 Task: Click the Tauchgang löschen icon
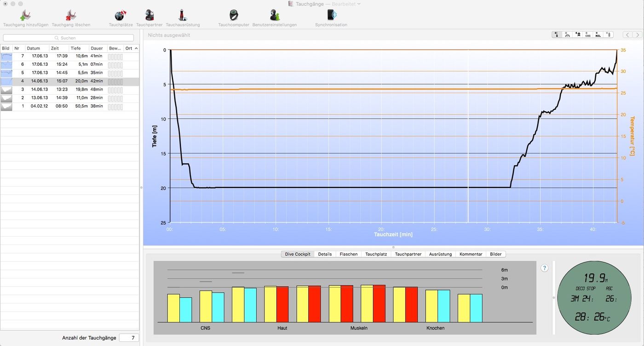(71, 16)
